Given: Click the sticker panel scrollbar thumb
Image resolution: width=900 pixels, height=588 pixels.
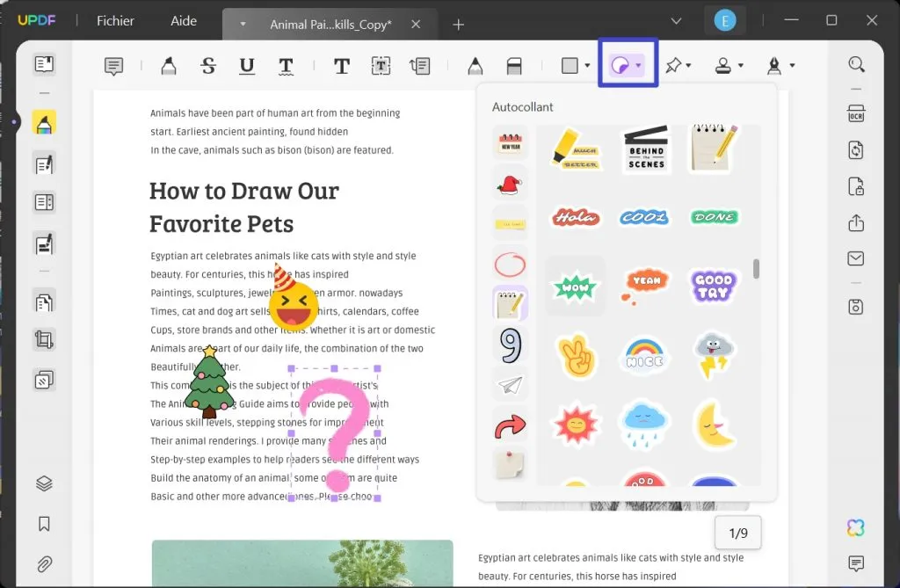Looking at the screenshot, I should (x=757, y=269).
